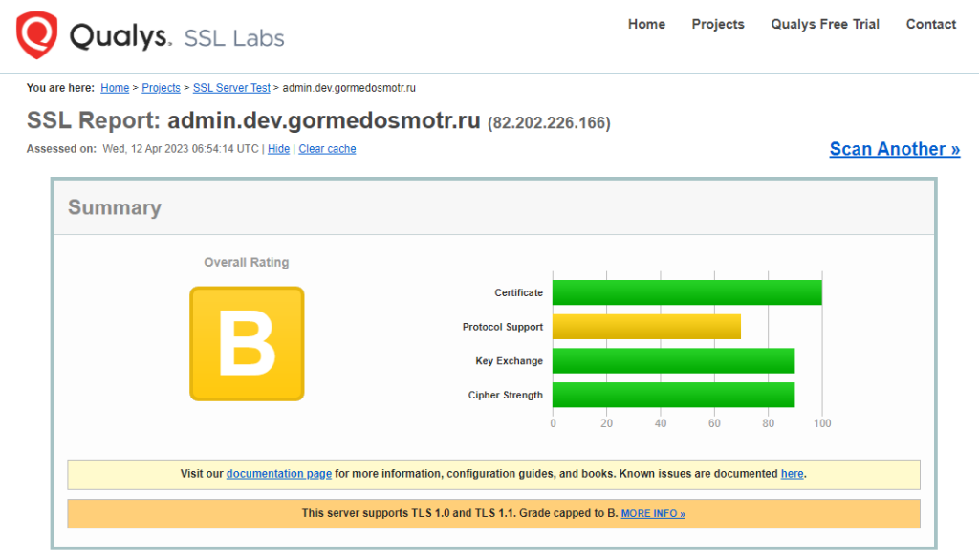The height and width of the screenshot is (560, 979).
Task: Click the '100' axis value
Action: coord(822,423)
